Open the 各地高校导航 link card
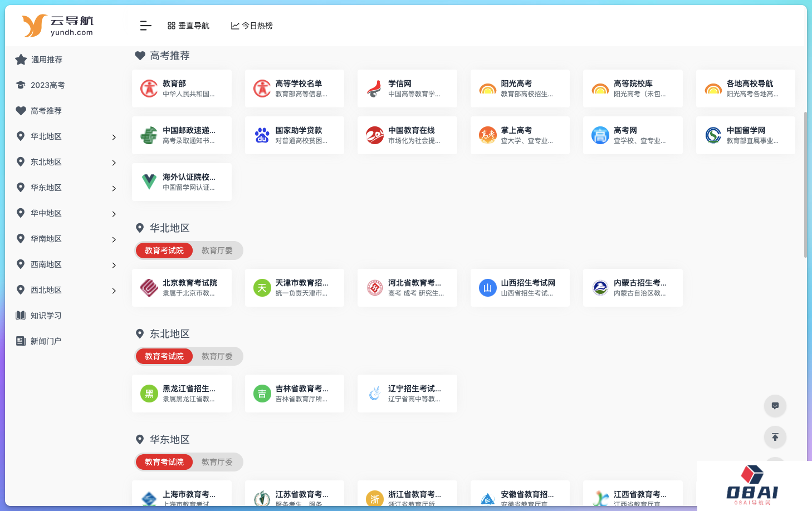 [x=746, y=89]
